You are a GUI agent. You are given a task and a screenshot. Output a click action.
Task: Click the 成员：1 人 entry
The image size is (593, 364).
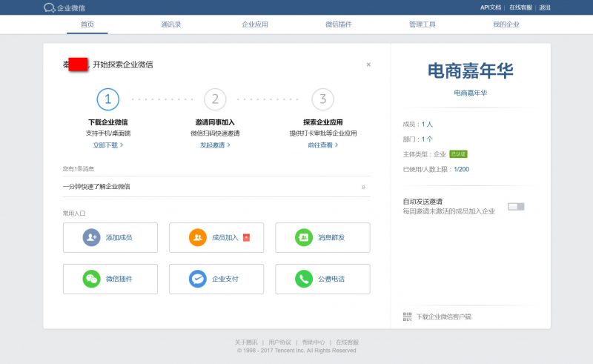(x=417, y=124)
